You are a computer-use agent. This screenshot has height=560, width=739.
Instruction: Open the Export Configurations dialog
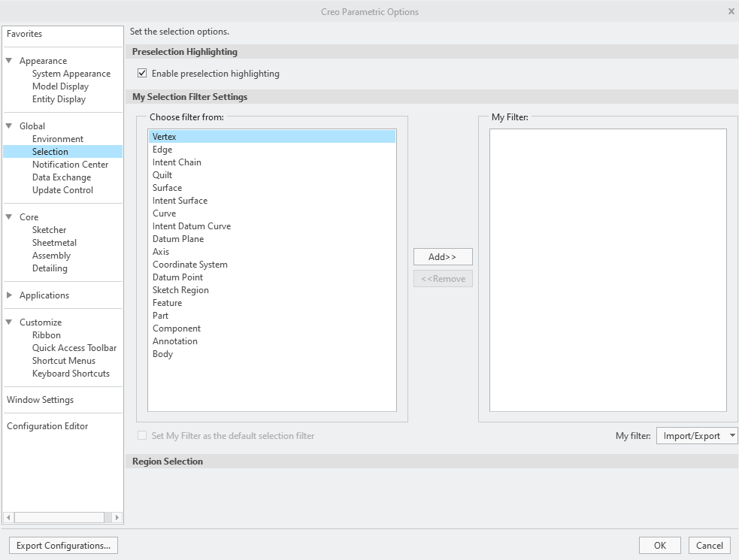click(63, 545)
